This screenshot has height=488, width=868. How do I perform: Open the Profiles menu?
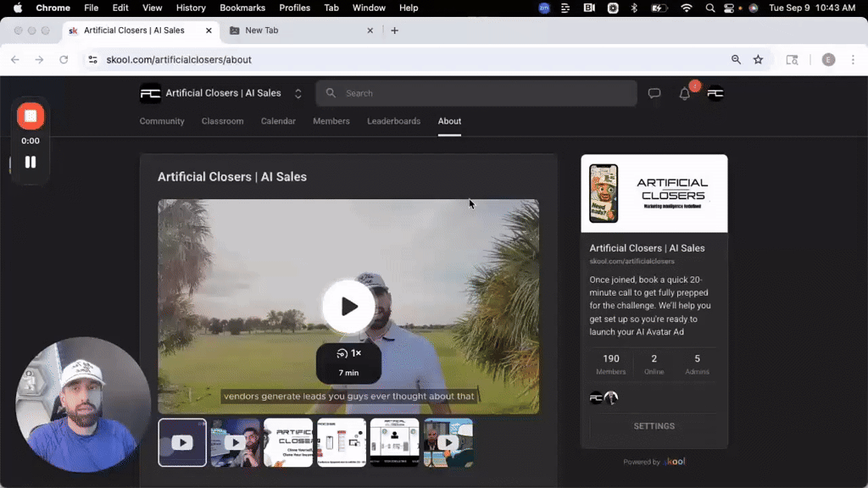coord(294,8)
